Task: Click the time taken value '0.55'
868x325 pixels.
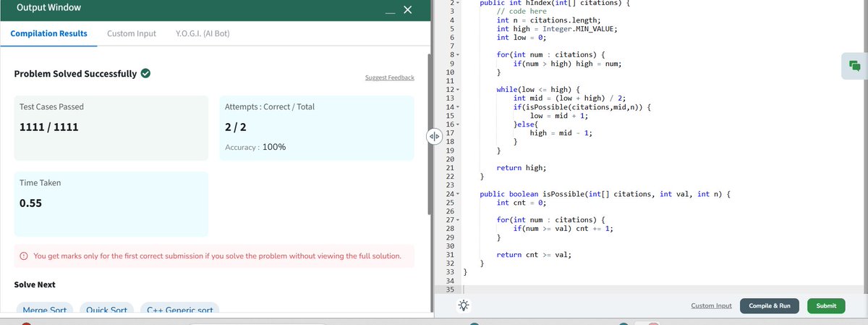Action: (30, 203)
